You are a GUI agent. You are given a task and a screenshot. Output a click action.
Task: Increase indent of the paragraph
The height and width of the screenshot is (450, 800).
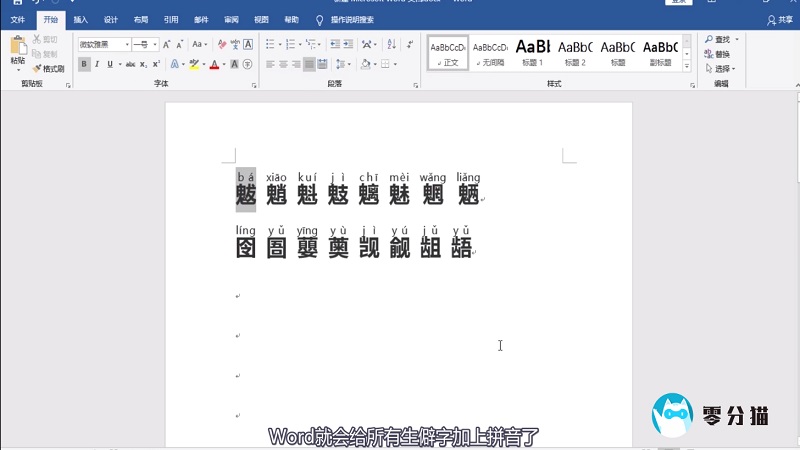point(348,44)
